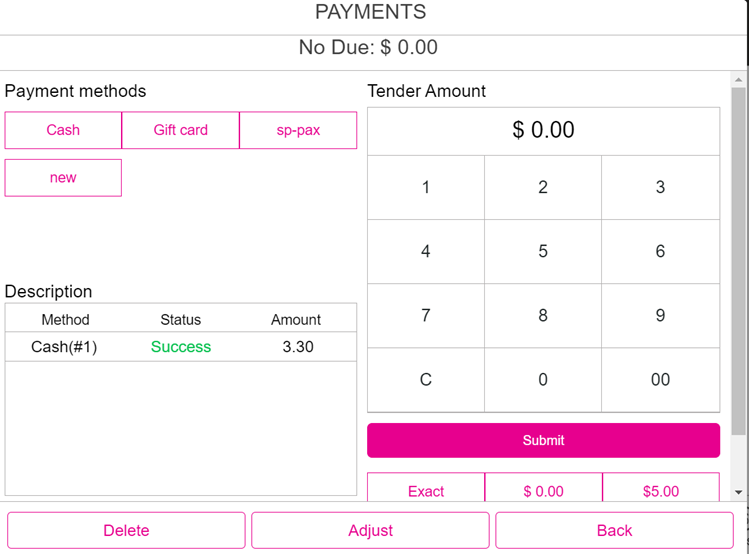The image size is (749, 554).
Task: Select the Cash(#1) payment row
Action: [x=180, y=347]
